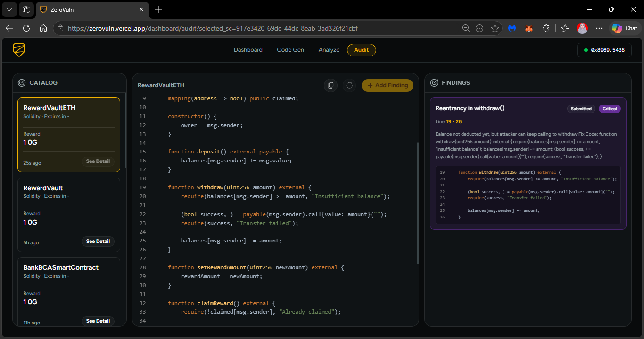644x339 pixels.
Task: Click the Critical severity badge
Action: point(610,109)
